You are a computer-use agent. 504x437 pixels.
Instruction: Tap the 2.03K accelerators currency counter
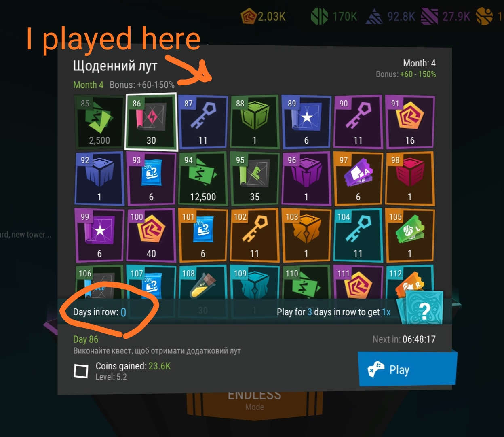tap(264, 17)
